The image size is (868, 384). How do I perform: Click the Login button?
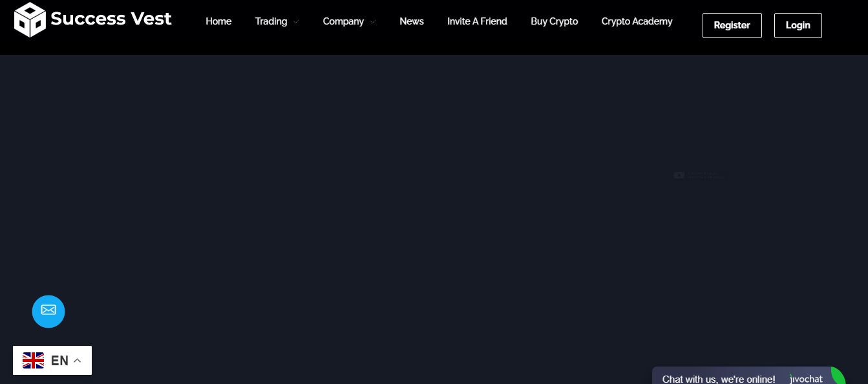coord(798,25)
